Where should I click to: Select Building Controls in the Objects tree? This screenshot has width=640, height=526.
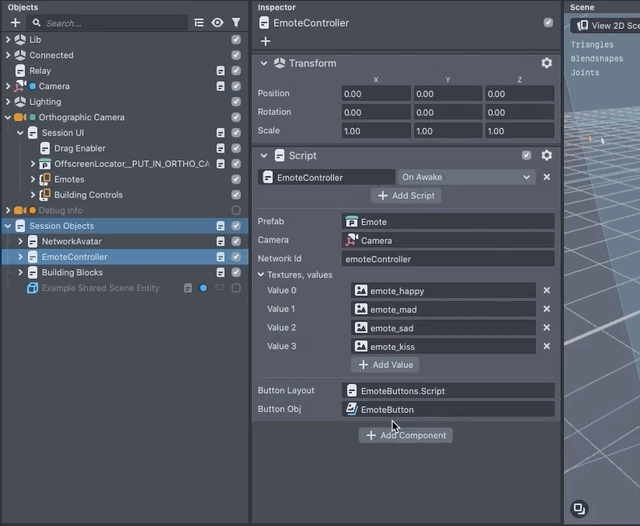88,195
